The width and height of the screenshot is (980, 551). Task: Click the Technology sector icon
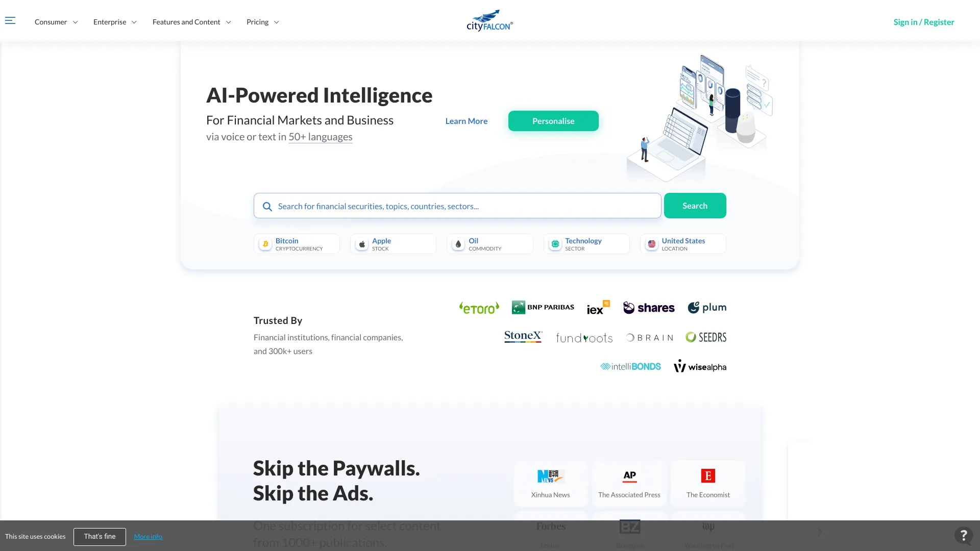pyautogui.click(x=555, y=244)
